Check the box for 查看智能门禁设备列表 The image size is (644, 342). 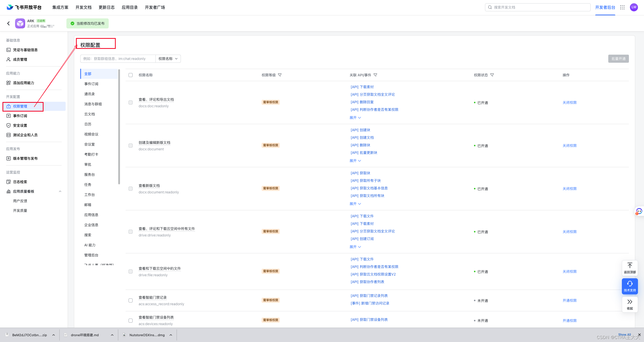(131, 321)
